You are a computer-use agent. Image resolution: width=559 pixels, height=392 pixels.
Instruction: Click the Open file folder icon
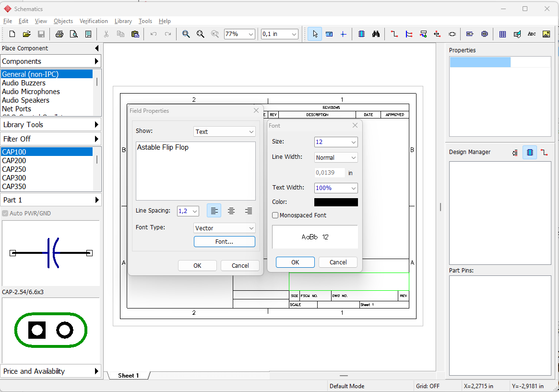click(x=27, y=34)
